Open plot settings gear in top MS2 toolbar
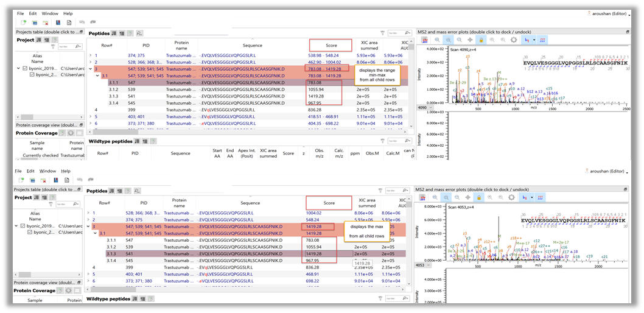Screen dimensions: 644x313 coord(514,40)
